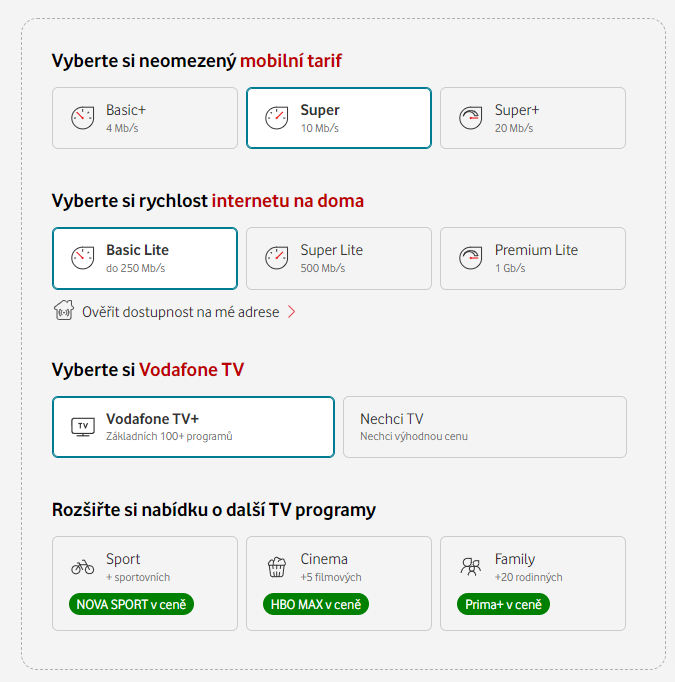Open the arrow next to address availability
This screenshot has height=682, width=675.
point(292,312)
